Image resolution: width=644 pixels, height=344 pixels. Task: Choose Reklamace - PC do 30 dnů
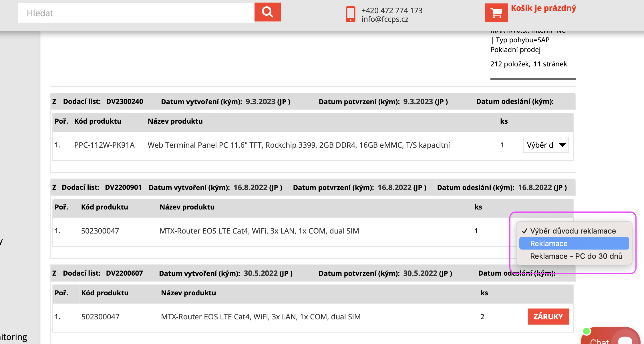point(576,256)
